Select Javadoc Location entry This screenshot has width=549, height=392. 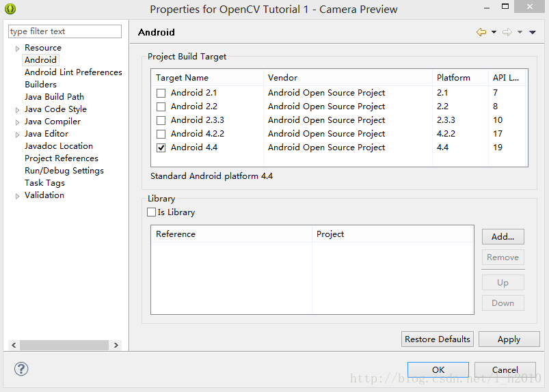tap(59, 146)
